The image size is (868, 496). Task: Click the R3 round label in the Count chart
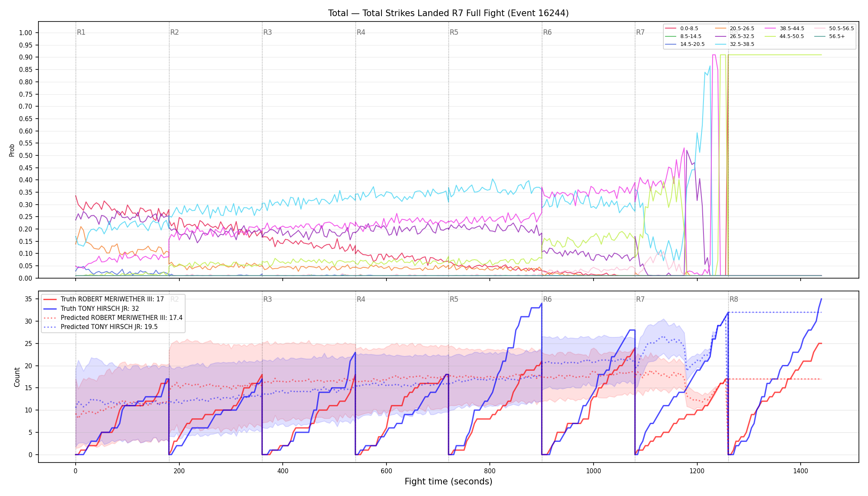click(x=267, y=299)
